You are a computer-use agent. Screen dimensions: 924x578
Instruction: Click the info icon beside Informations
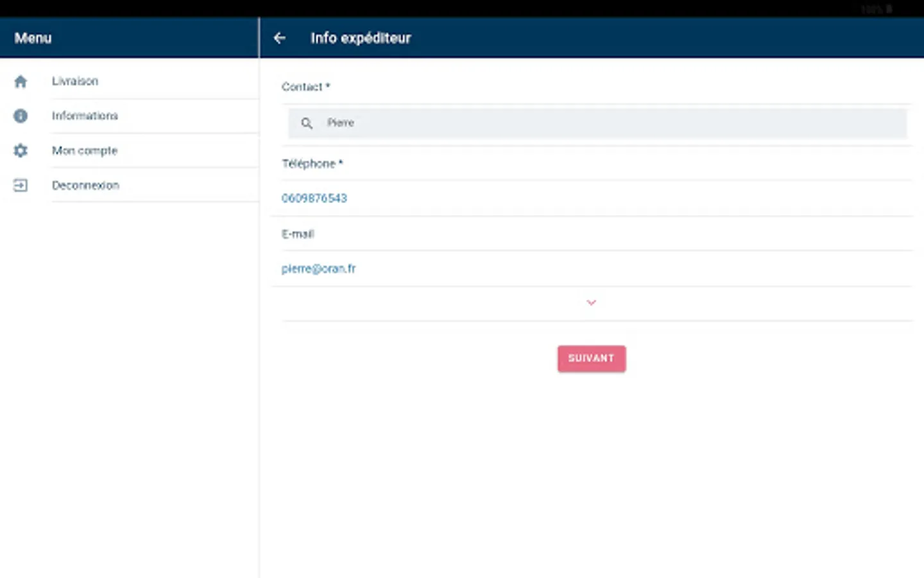[21, 116]
